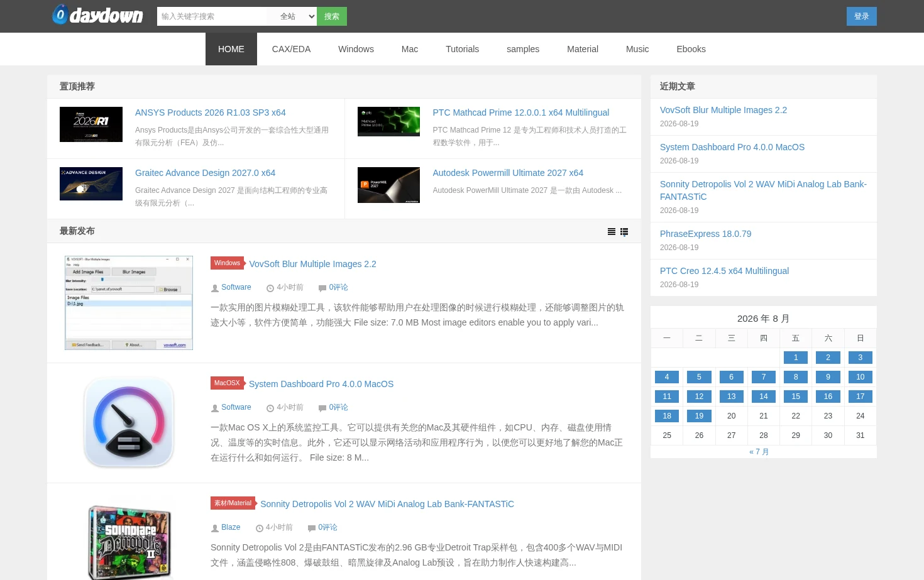The width and height of the screenshot is (924, 580).
Task: Click the Windows category tag badge
Action: pos(227,263)
